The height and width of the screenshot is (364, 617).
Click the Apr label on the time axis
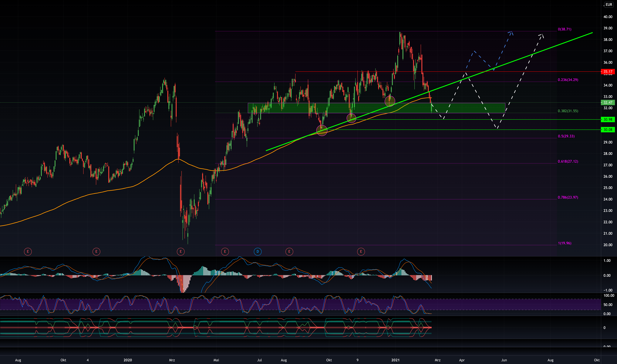click(462, 360)
